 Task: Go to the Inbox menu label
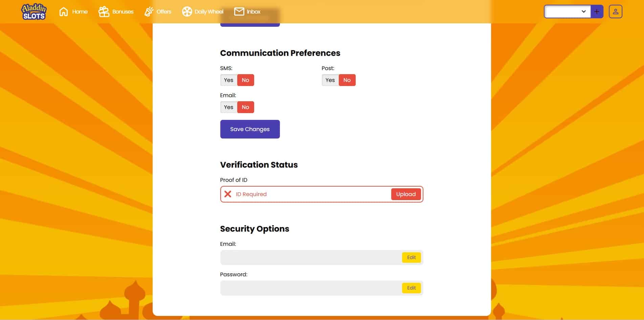[253, 12]
